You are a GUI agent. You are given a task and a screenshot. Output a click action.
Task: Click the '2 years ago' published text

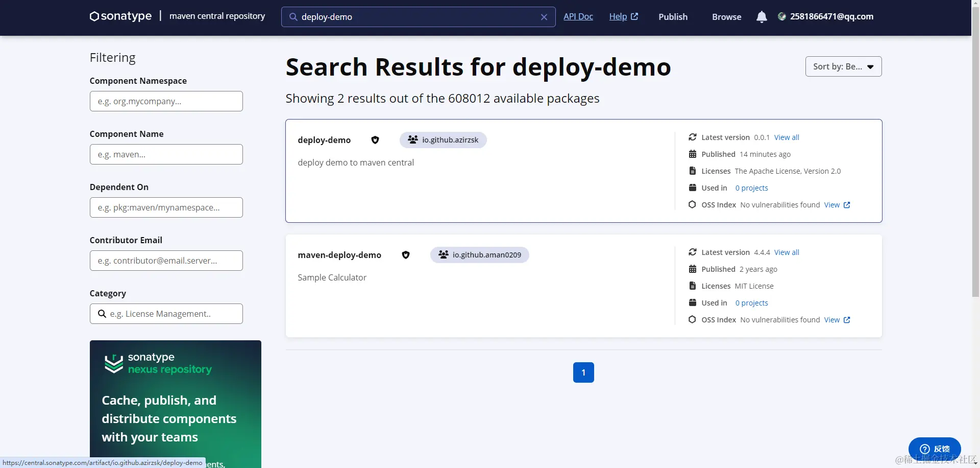click(758, 269)
